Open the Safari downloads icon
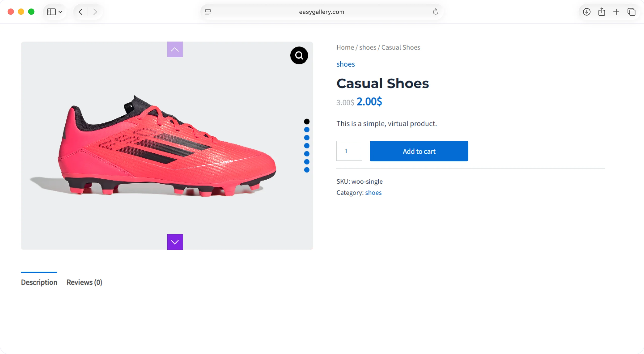The height and width of the screenshot is (354, 644). pos(587,12)
